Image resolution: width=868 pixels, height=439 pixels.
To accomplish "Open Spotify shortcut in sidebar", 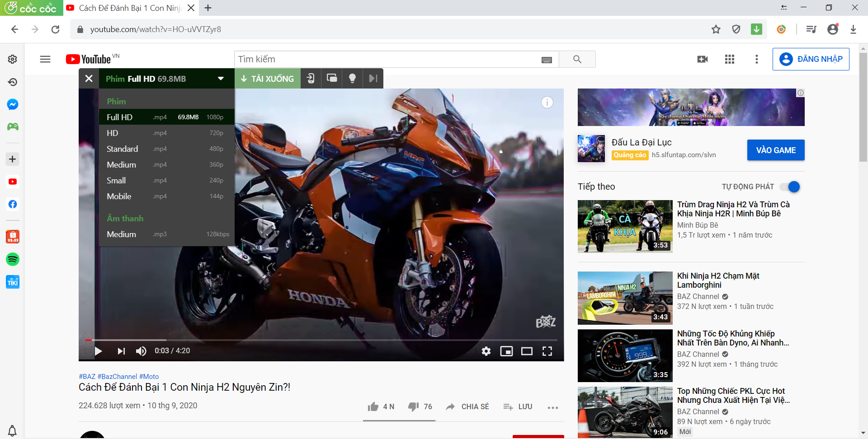I will click(x=13, y=259).
